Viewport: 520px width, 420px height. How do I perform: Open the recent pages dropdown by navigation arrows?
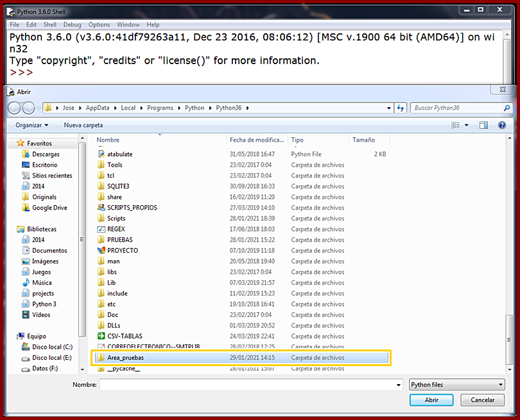(39, 108)
